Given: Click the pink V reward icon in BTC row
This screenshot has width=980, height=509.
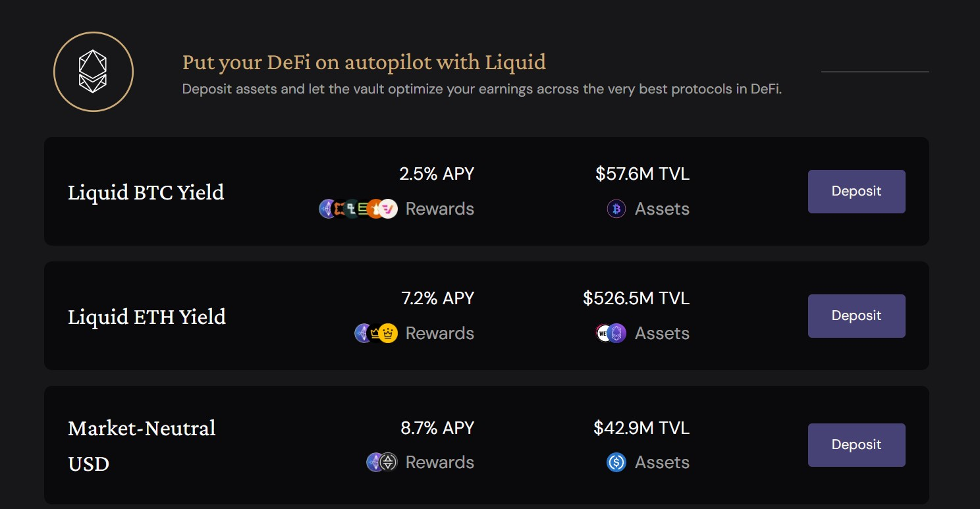Looking at the screenshot, I should [x=389, y=209].
